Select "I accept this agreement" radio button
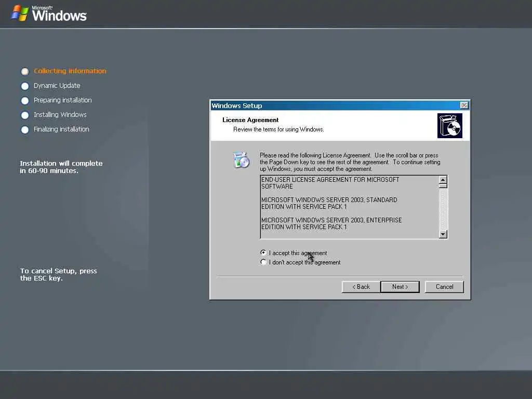Image resolution: width=532 pixels, height=399 pixels. click(263, 253)
